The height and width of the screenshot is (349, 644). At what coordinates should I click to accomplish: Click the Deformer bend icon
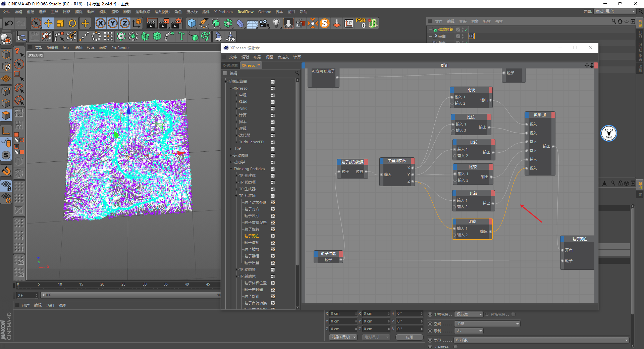pos(240,23)
